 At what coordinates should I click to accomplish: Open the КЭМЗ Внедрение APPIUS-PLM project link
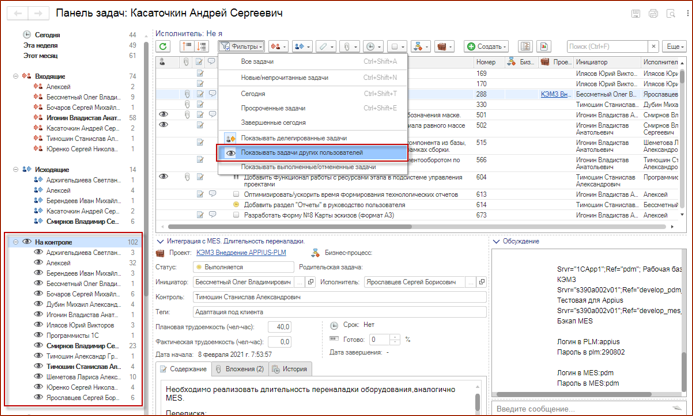tap(241, 252)
